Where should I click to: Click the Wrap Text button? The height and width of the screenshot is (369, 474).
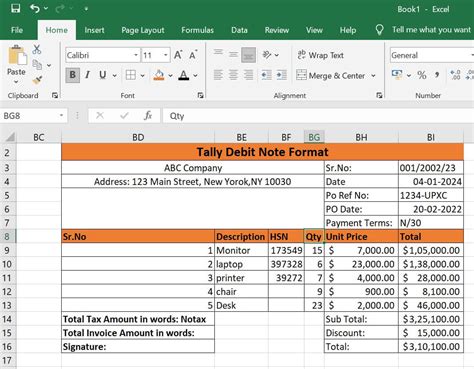[320, 55]
